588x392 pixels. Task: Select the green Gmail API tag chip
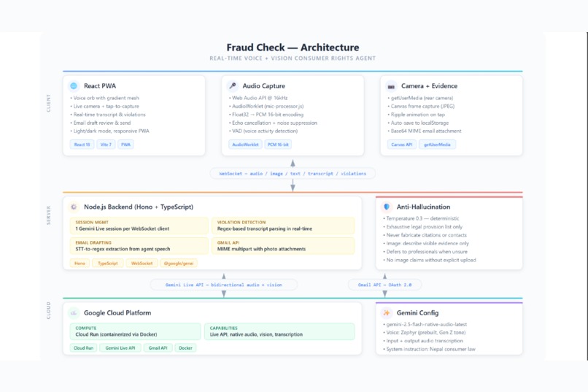[158, 348]
